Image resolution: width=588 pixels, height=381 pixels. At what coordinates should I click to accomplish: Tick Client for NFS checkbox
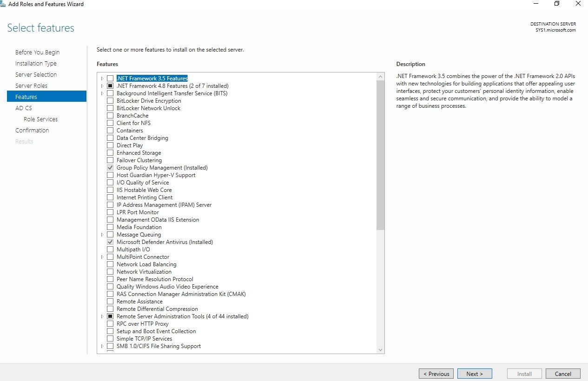pyautogui.click(x=110, y=123)
